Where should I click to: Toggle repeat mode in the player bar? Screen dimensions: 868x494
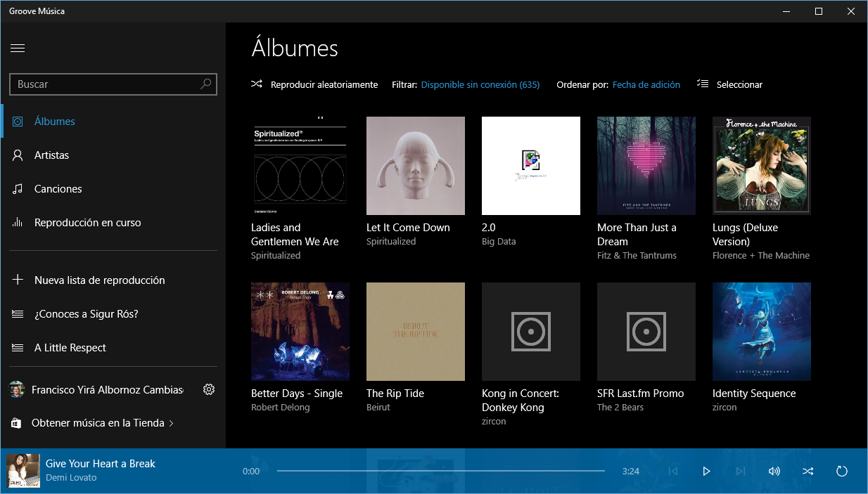point(841,471)
